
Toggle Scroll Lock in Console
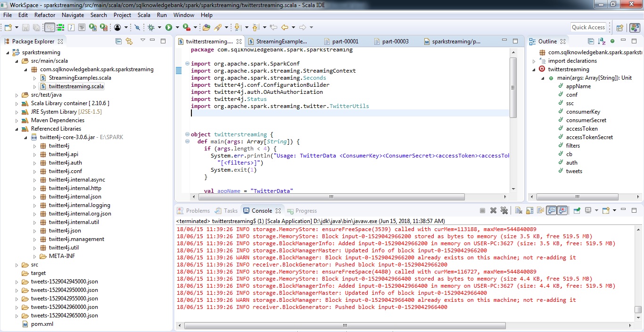pos(529,210)
